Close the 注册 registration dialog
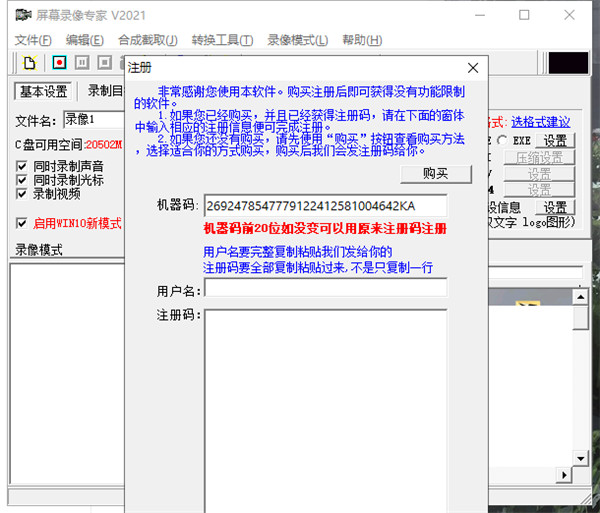Image resolution: width=600 pixels, height=513 pixels. point(473,68)
